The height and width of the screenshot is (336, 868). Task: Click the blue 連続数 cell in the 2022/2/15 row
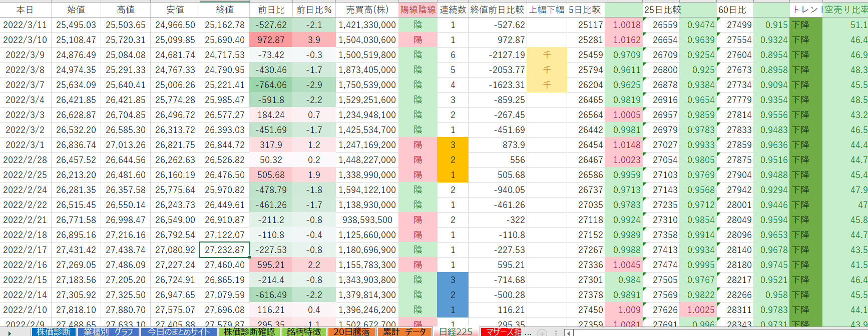pos(453,279)
